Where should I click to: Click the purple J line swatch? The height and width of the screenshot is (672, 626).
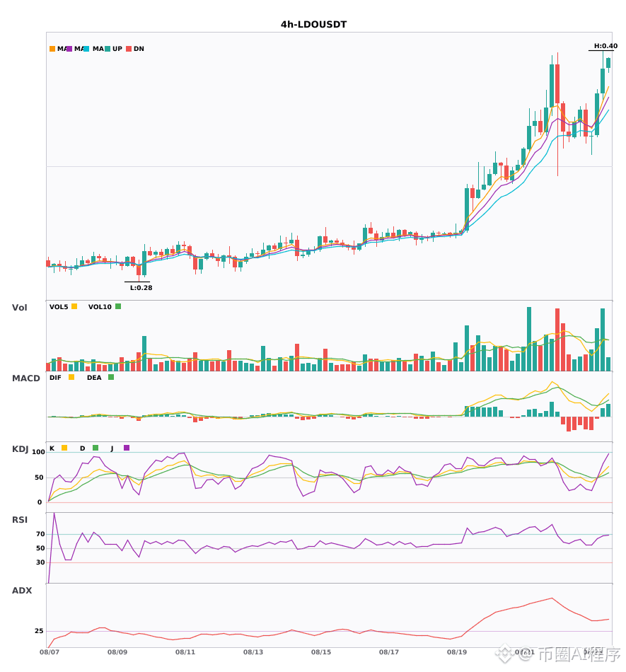coord(127,448)
